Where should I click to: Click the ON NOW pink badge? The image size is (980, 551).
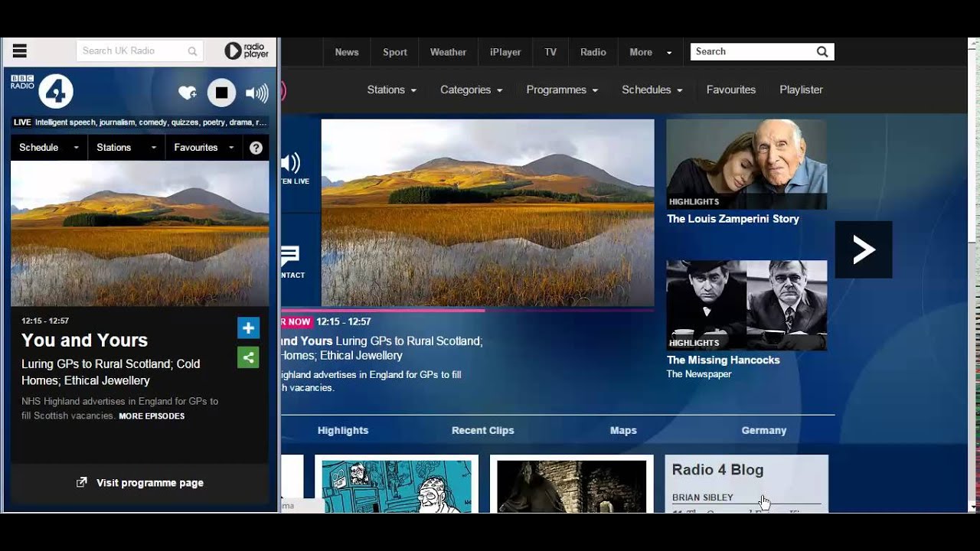click(x=297, y=321)
